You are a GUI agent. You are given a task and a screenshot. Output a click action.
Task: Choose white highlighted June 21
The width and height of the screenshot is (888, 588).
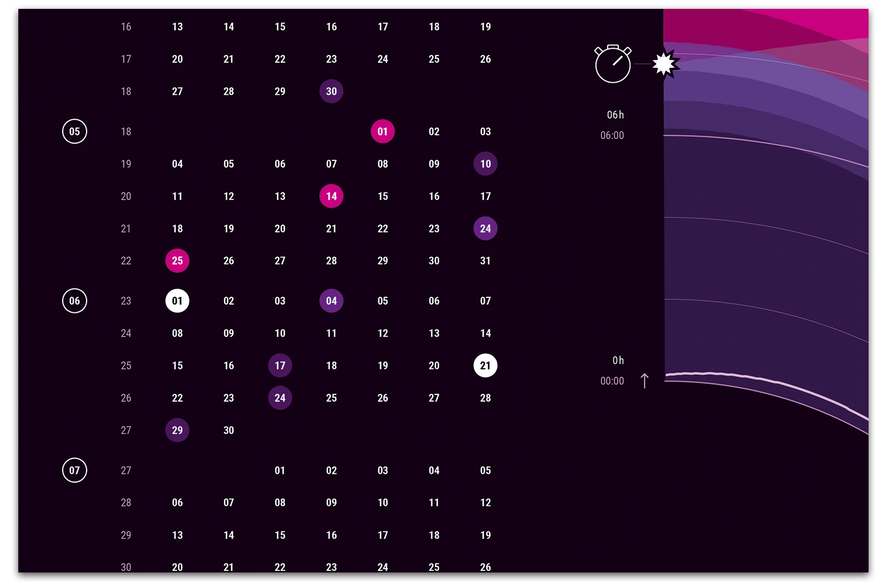pyautogui.click(x=485, y=366)
